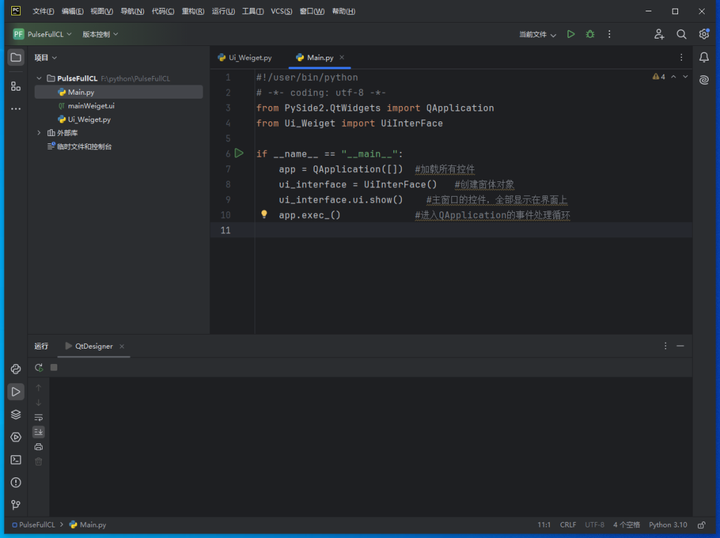Open the Problems tool window icon

[x=16, y=482]
